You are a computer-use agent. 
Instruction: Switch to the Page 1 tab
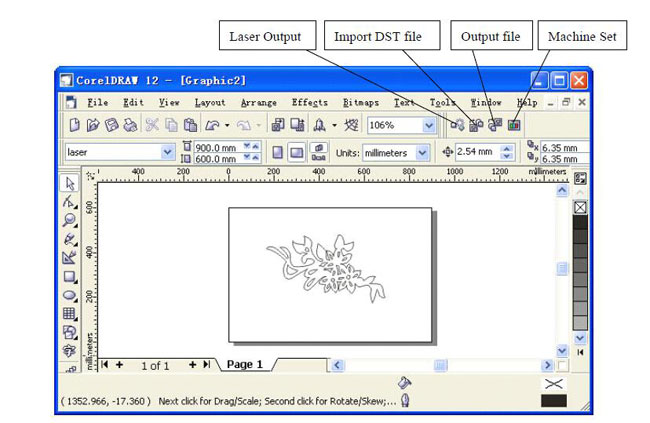[x=245, y=365]
